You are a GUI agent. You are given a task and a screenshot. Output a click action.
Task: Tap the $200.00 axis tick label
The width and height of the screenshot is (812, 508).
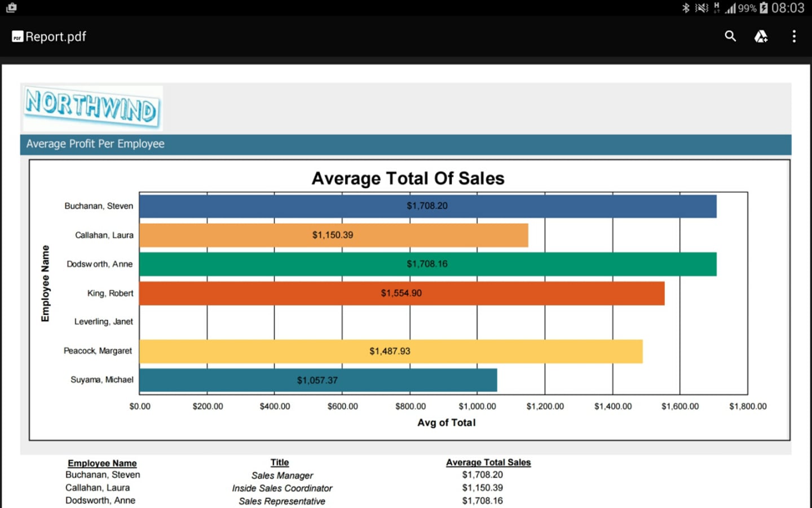[x=208, y=406]
